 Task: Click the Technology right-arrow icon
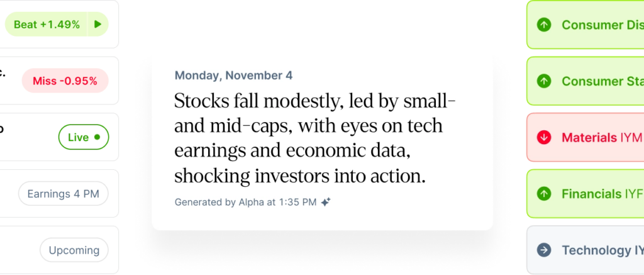click(544, 250)
